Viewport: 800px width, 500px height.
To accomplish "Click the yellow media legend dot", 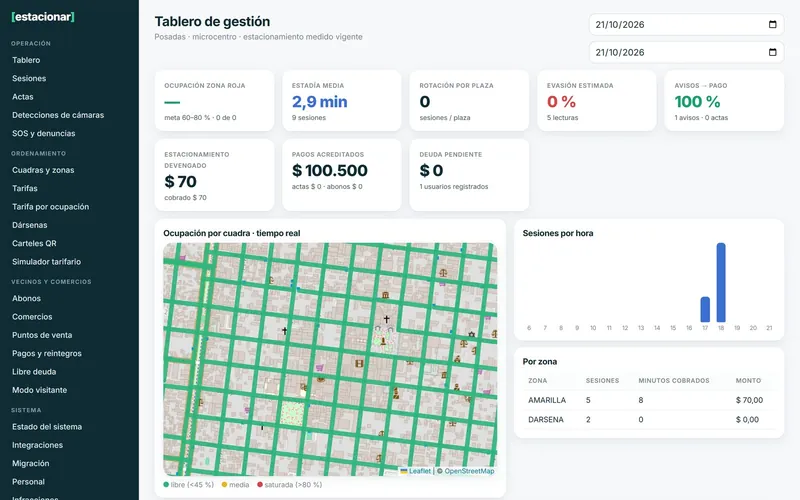I will point(224,485).
